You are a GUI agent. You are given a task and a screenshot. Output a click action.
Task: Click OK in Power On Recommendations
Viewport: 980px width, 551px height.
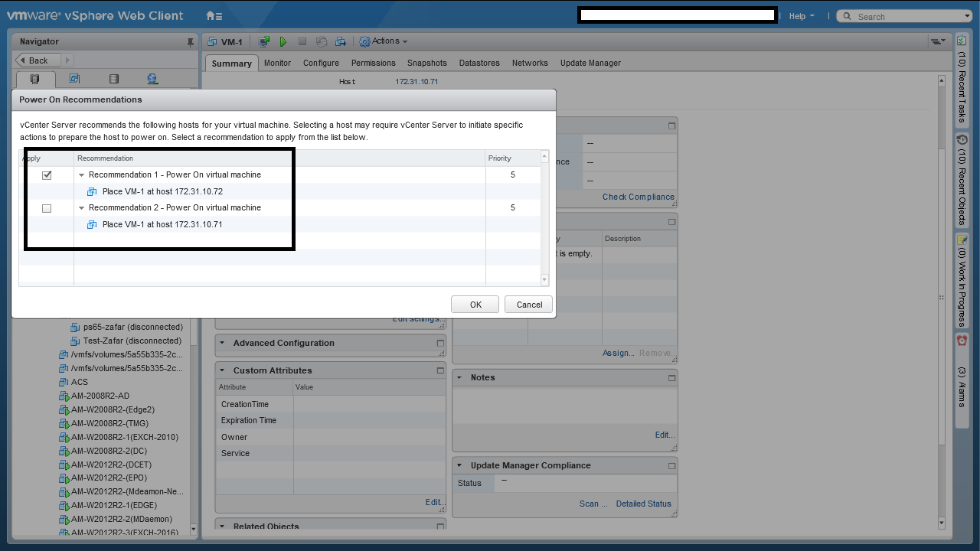[x=475, y=305]
